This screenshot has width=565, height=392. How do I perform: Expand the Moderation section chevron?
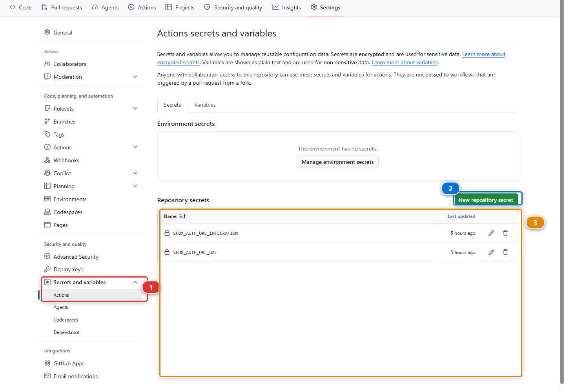pos(135,77)
